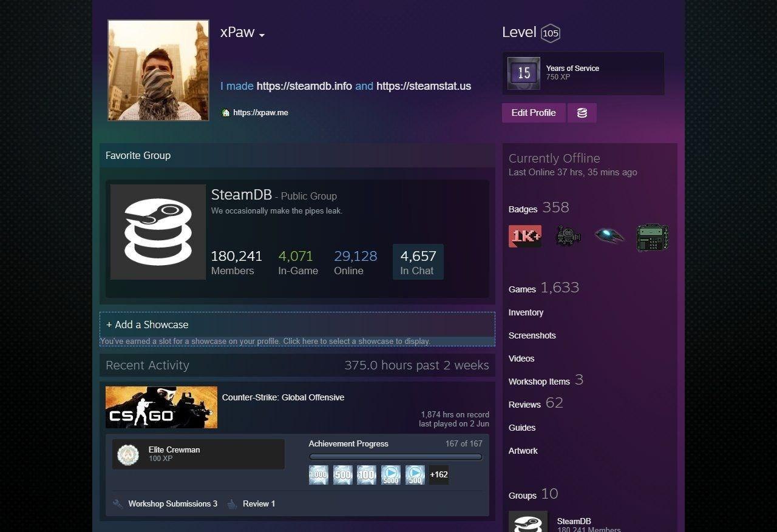Click Add a Showcase
Screen dimensions: 777x532
pos(297,329)
